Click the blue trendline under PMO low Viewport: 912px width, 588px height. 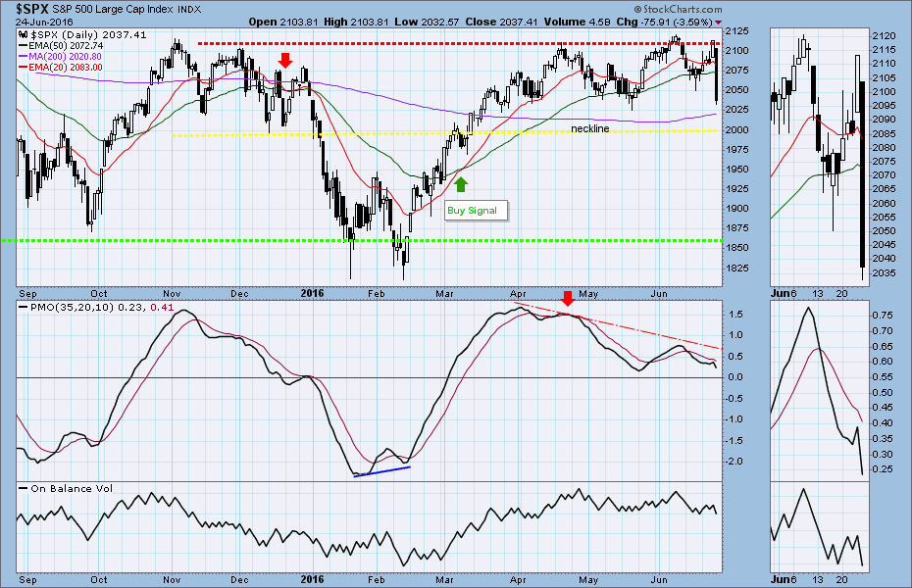pyautogui.click(x=381, y=471)
